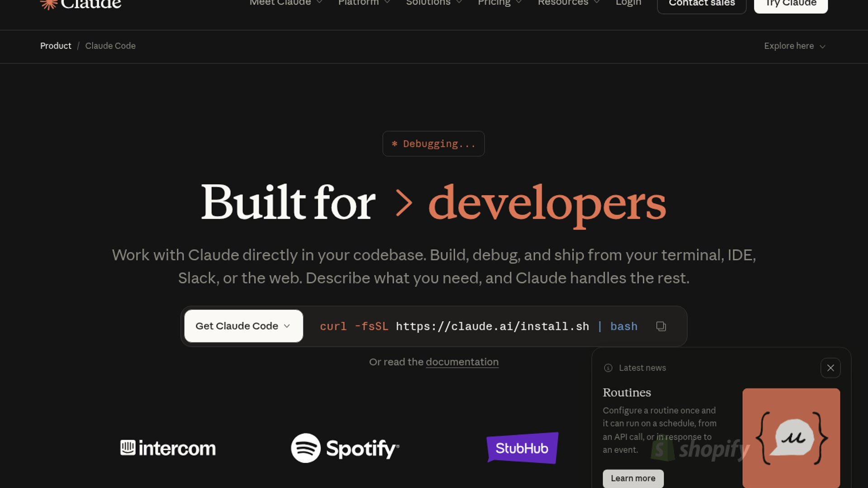
Task: Click the Intercom logo
Action: 168,448
